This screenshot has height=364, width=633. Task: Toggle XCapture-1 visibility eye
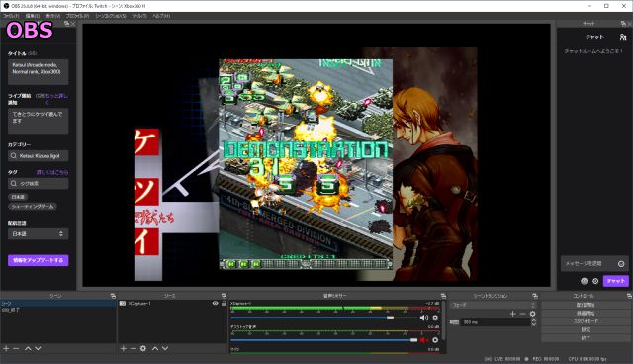click(x=216, y=303)
